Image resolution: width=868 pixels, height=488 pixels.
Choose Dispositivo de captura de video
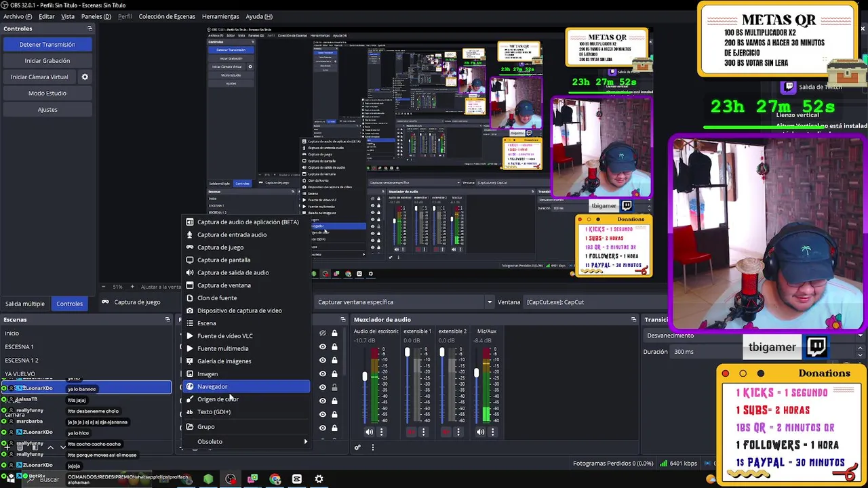(246, 310)
